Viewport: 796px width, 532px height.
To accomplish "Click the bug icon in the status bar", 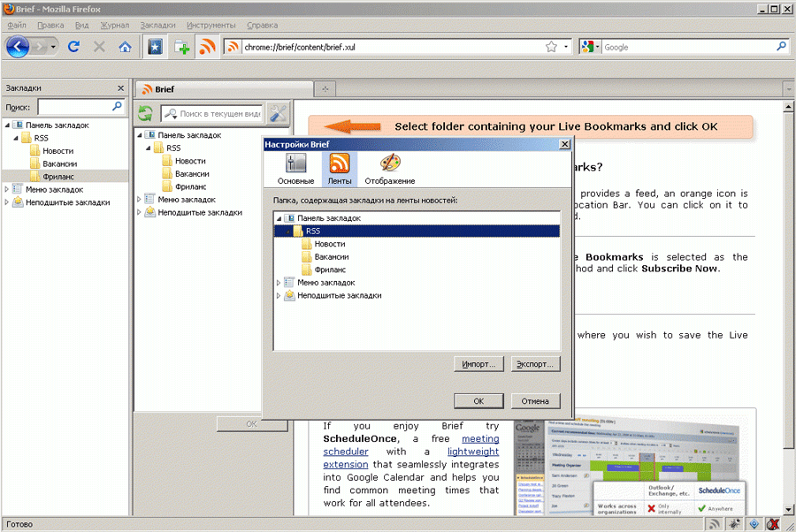I will click(x=734, y=524).
